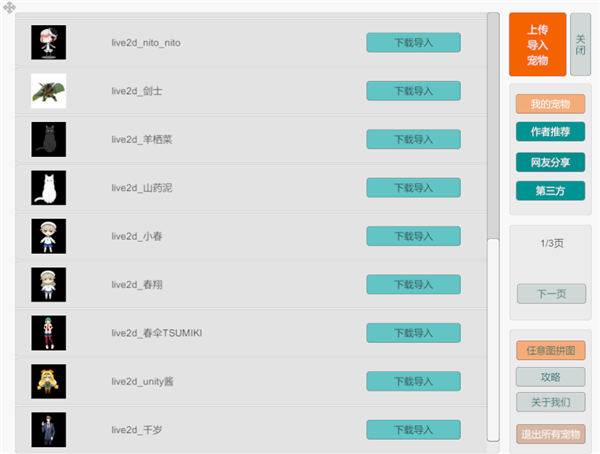Download and import live2d_千岁 pet

(413, 429)
